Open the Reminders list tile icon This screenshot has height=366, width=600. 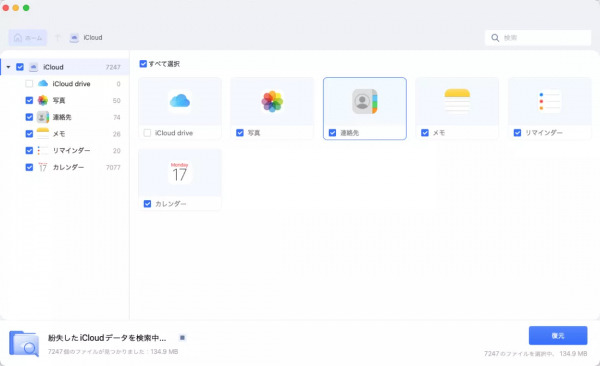[x=549, y=101]
